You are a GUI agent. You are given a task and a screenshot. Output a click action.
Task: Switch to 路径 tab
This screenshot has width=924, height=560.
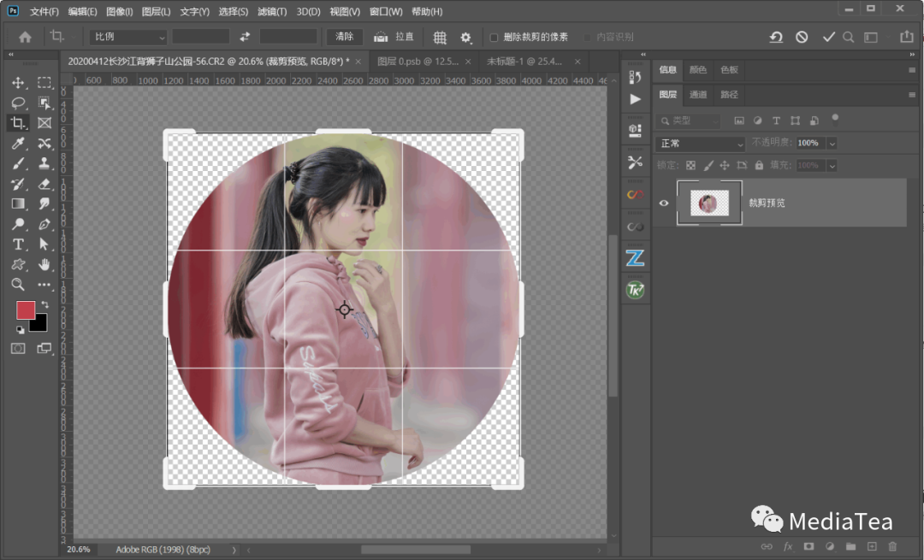pos(729,94)
